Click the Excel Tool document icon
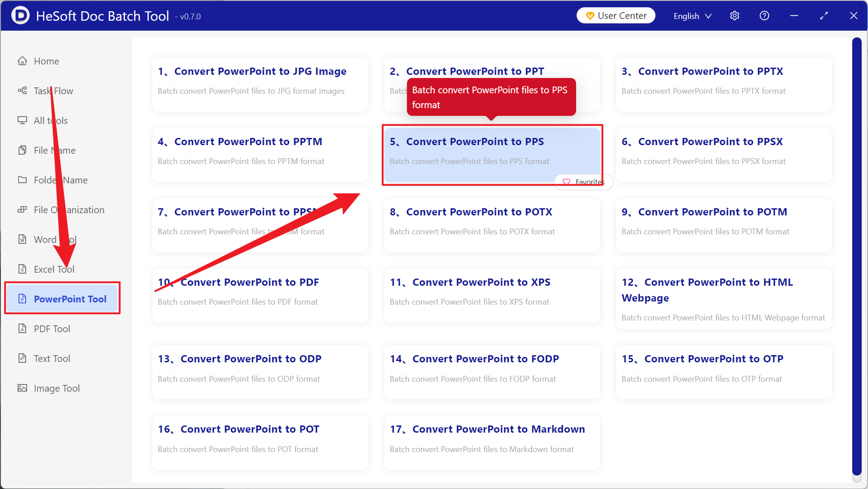This screenshot has height=489, width=868. (x=22, y=269)
